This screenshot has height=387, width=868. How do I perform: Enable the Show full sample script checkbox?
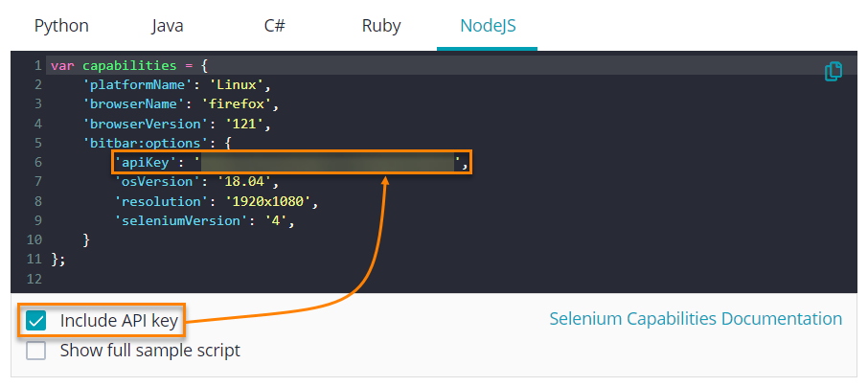36,351
